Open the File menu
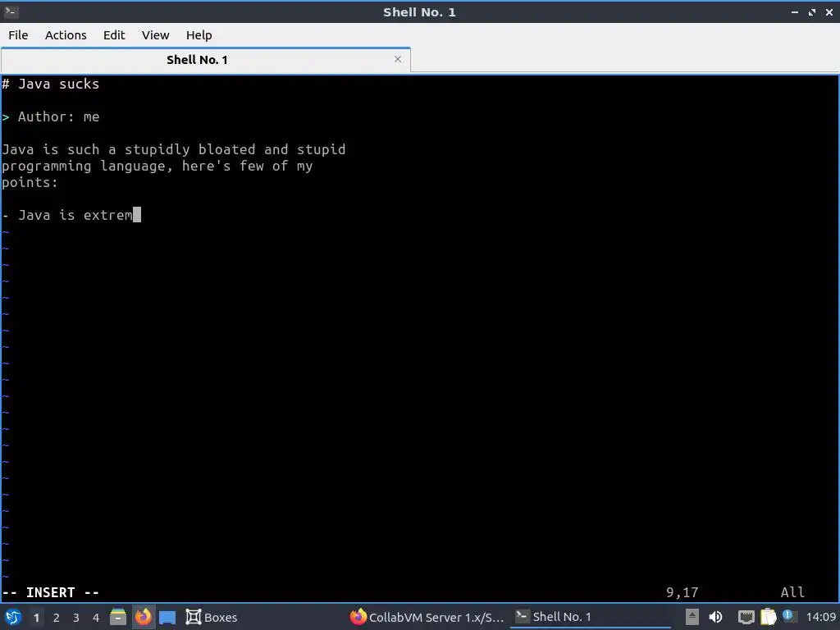Image resolution: width=840 pixels, height=630 pixels. [x=18, y=35]
